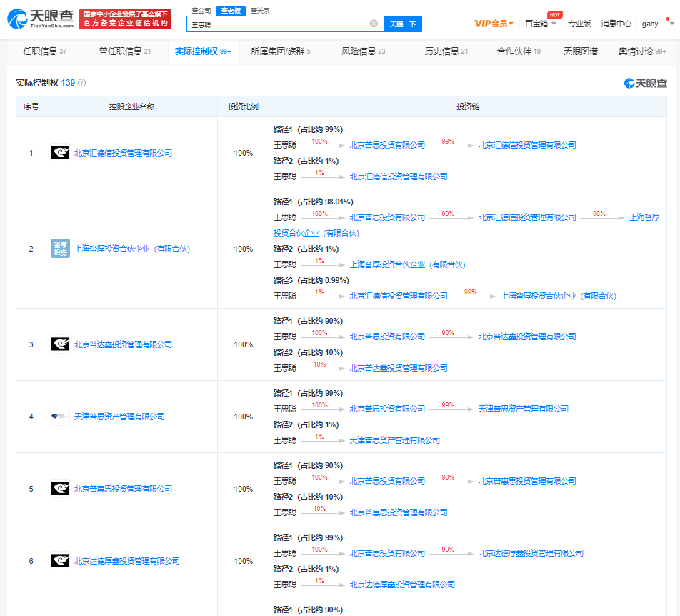This screenshot has height=616, width=680.
Task: Clear the search box with the X icon
Action: (x=374, y=24)
